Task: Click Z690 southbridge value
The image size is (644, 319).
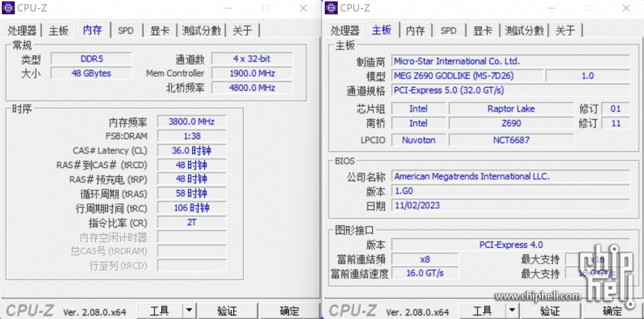Action: pyautogui.click(x=511, y=123)
